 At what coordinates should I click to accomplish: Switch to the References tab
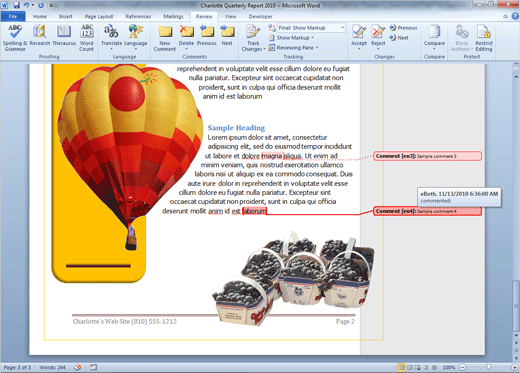coord(138,16)
